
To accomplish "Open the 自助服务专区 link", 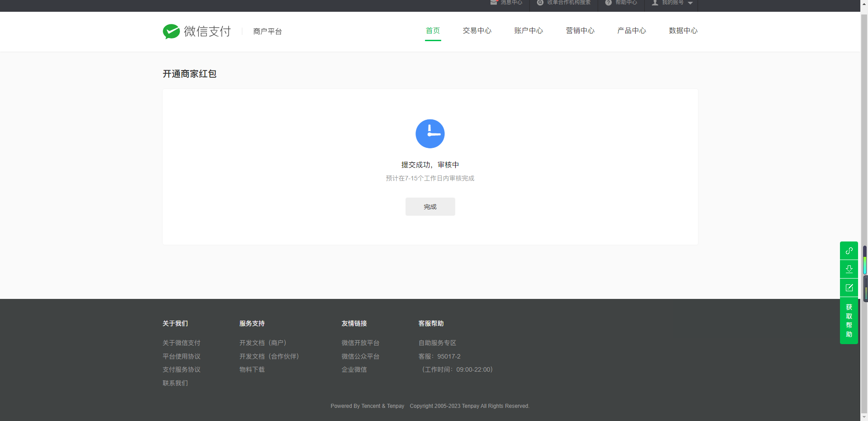I will pos(437,343).
